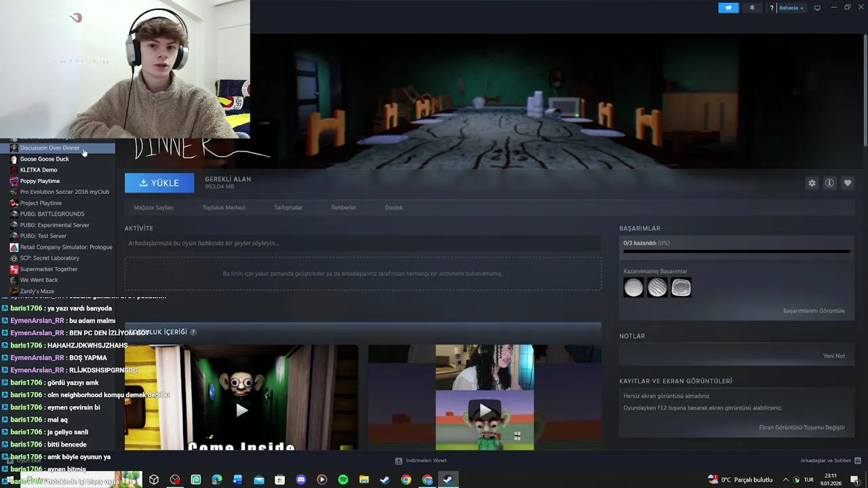Screen dimensions: 868x488
Task: Click the achievements progress bar
Action: point(736,251)
